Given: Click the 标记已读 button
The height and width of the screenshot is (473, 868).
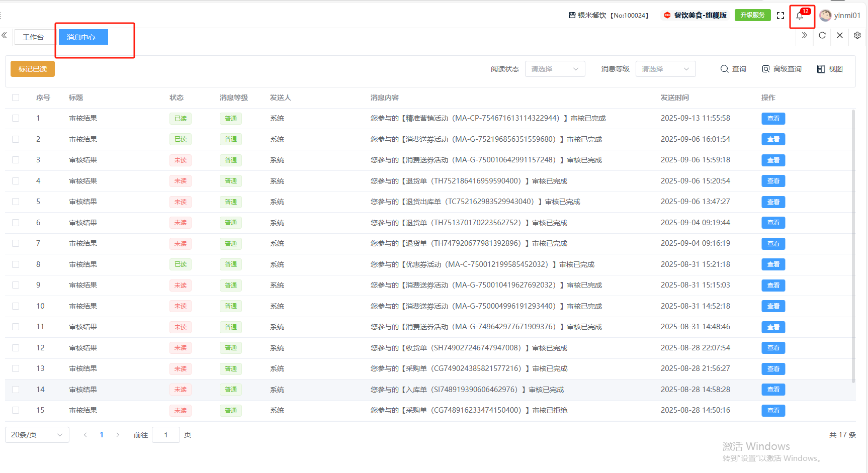Looking at the screenshot, I should pos(33,69).
